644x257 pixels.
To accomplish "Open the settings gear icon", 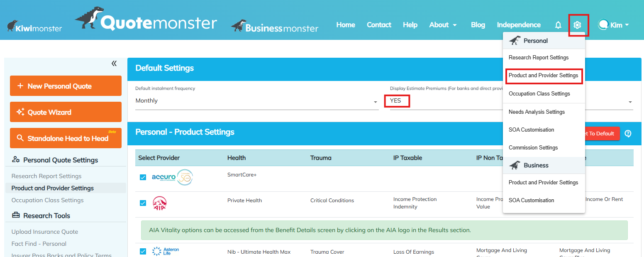I will 577,25.
